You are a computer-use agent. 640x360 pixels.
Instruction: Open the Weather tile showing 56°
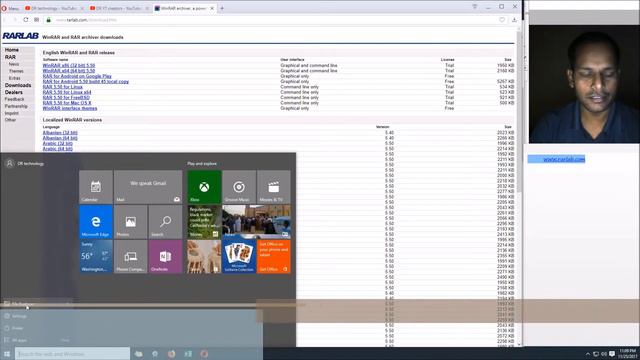tap(96, 256)
